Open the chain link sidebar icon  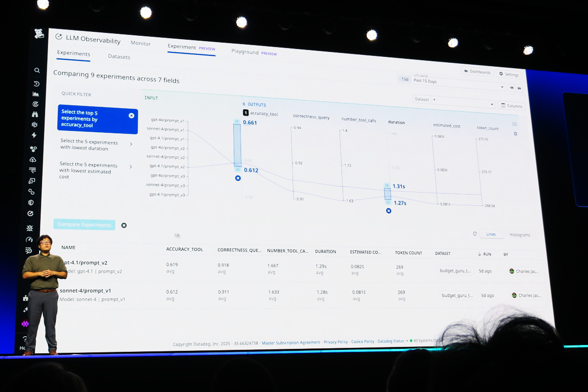click(31, 192)
